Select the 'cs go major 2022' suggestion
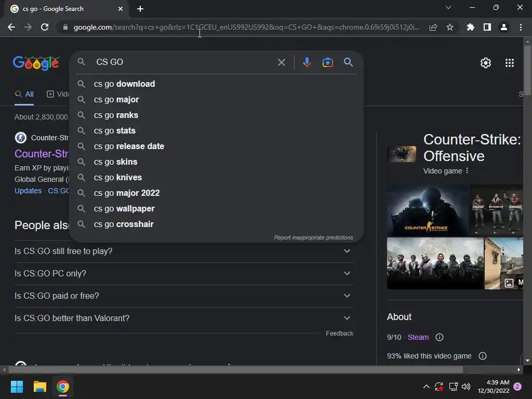Screen dimensions: 532x399 click(216, 193)
